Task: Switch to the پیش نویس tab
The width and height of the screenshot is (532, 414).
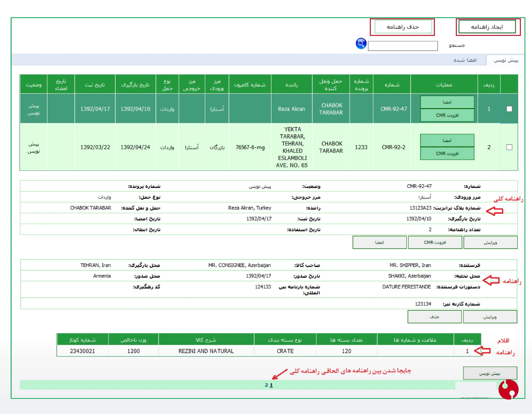Action: pos(506,60)
